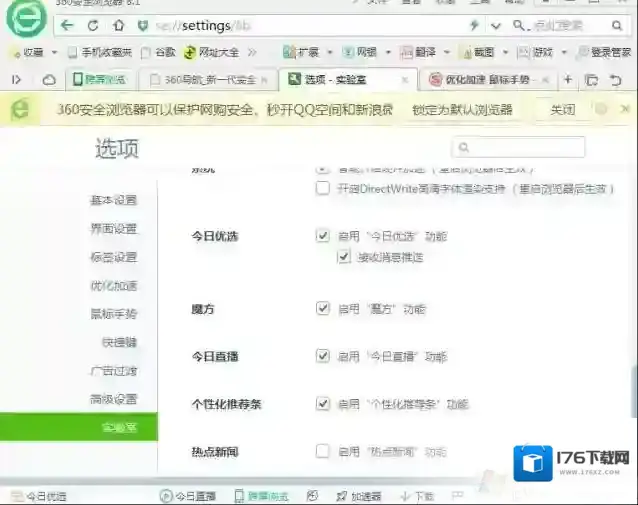638x505 pixels.
Task: Toggle 启用今日优选功能 checkbox
Action: point(323,236)
